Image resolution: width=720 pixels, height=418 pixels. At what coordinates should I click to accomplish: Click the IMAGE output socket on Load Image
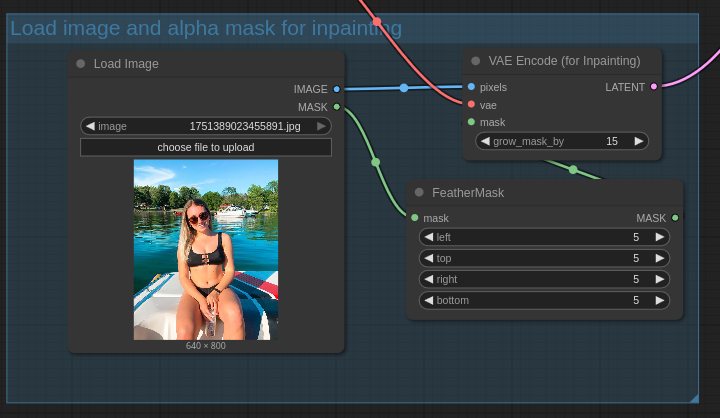coord(337,89)
